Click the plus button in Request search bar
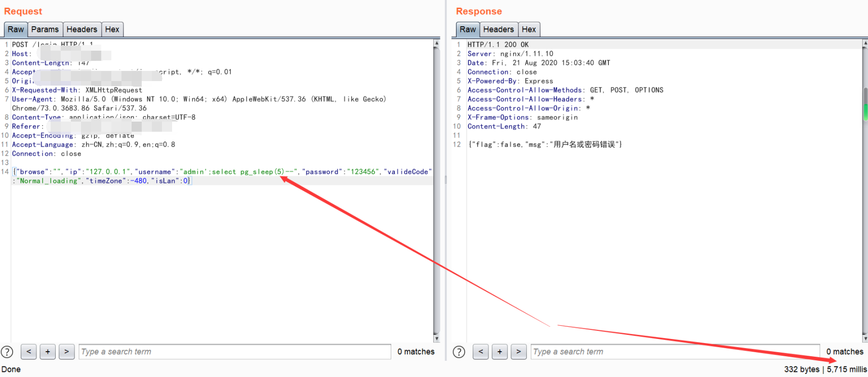This screenshot has height=377, width=868. (48, 352)
